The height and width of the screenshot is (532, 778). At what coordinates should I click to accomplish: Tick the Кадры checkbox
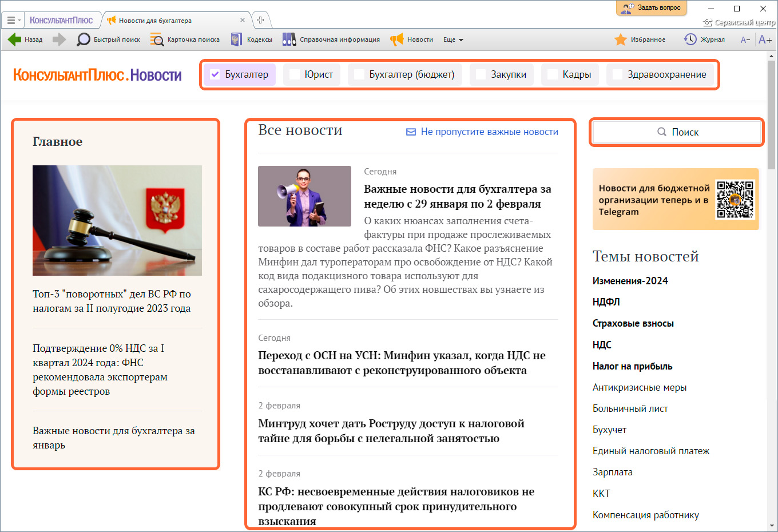(x=553, y=74)
